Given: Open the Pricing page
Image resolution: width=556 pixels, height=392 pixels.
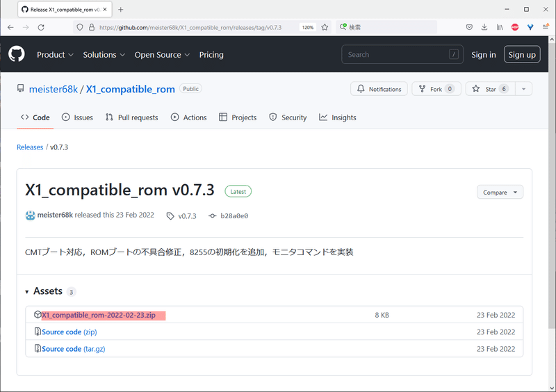Looking at the screenshot, I should point(211,55).
